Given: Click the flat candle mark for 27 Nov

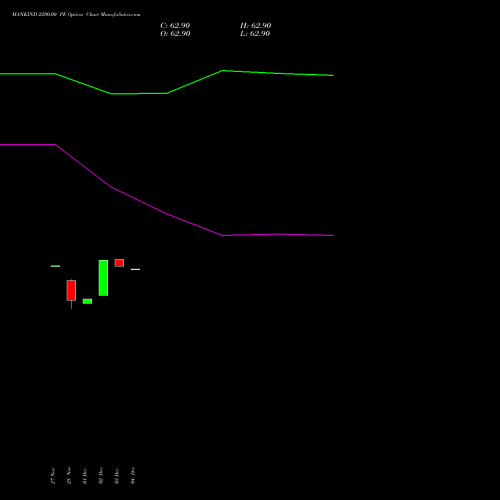Looking at the screenshot, I should (x=55, y=266).
